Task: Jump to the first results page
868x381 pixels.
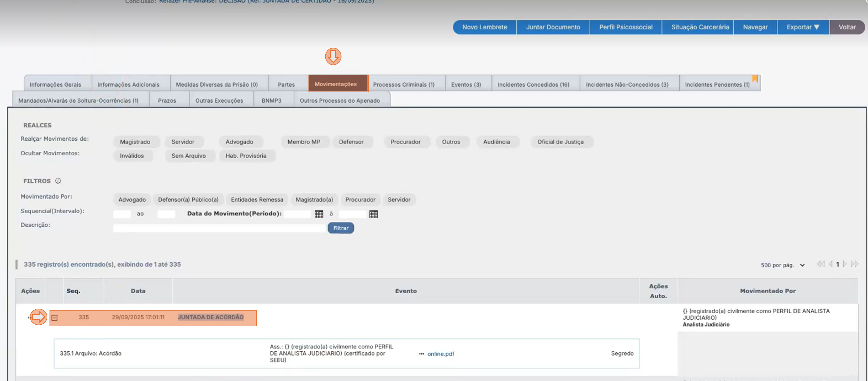Action: click(x=821, y=264)
